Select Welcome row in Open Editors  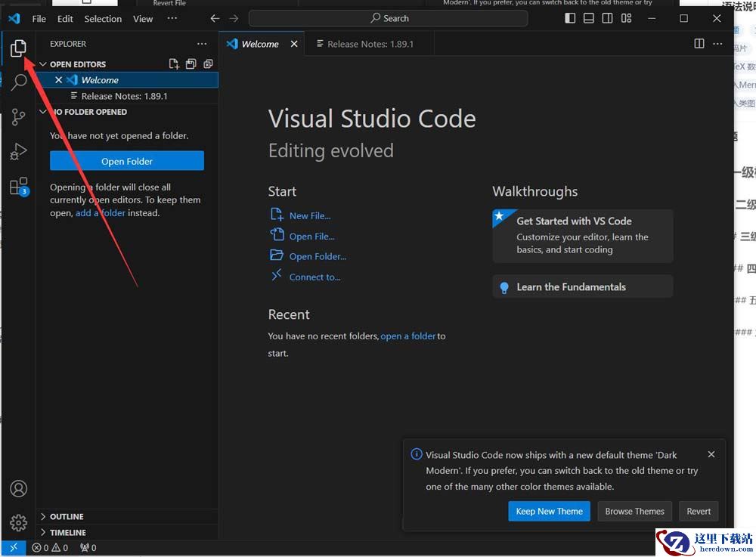(129, 80)
